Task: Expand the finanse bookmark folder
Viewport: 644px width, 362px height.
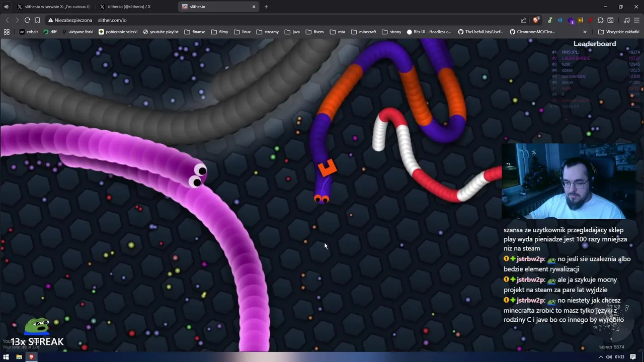Action: tap(195, 32)
